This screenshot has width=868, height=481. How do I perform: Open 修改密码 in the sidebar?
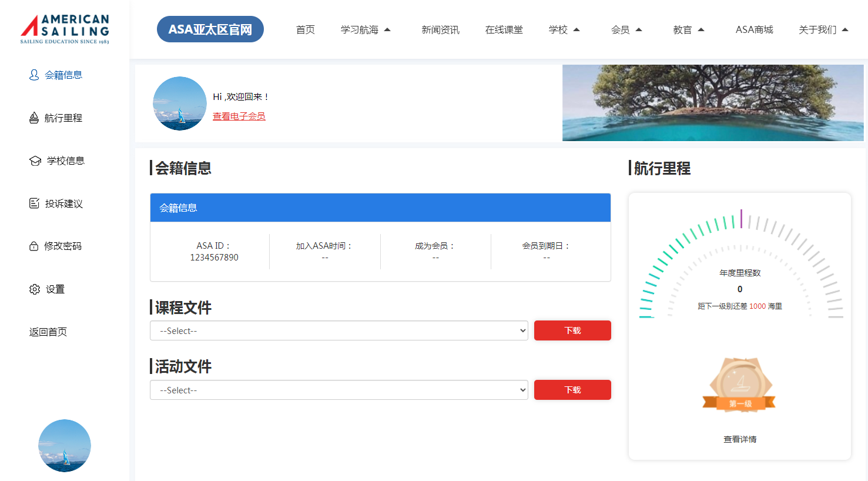[63, 246]
